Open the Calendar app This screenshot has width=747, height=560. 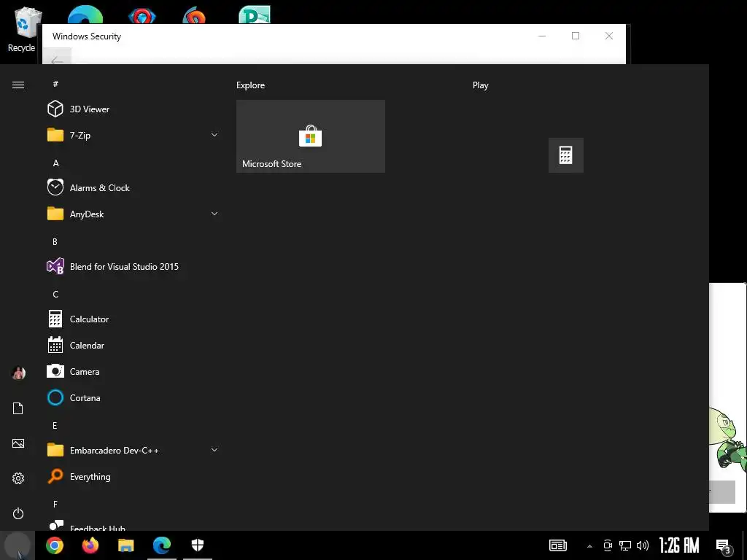[x=133, y=345]
